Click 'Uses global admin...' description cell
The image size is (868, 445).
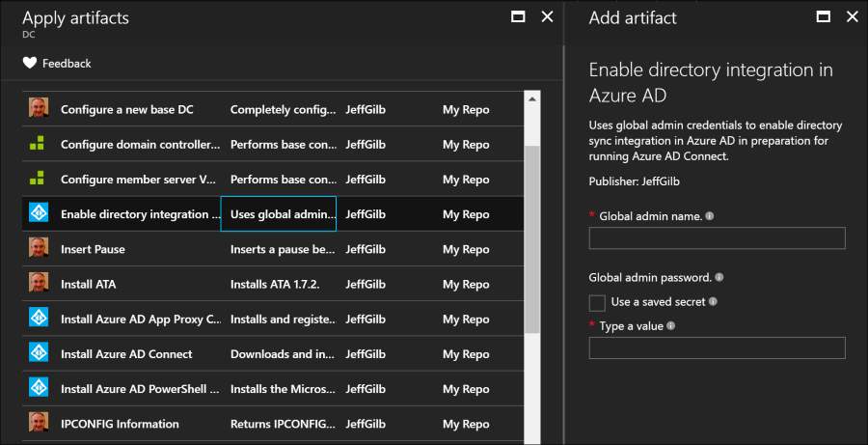pyautogui.click(x=279, y=214)
